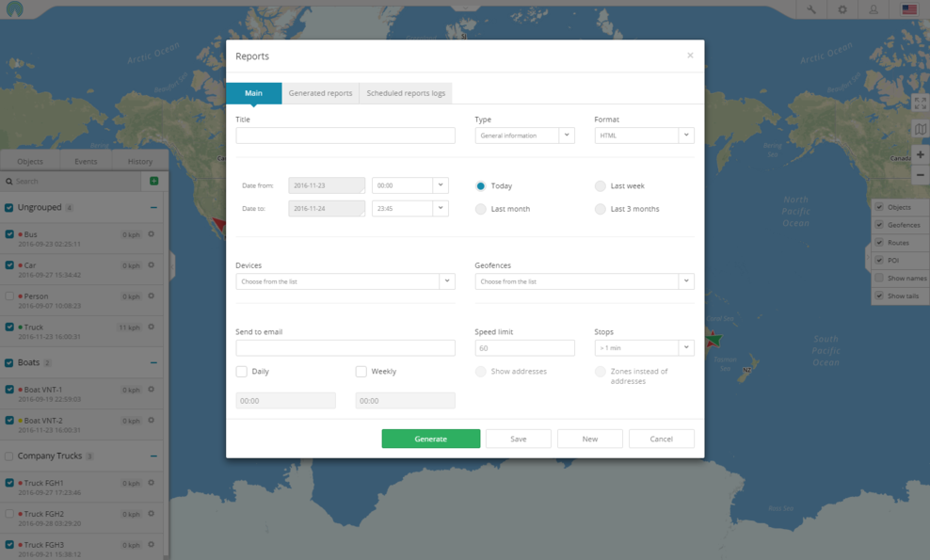Open the Format dropdown HTML
The image size is (930, 560).
[x=644, y=136]
